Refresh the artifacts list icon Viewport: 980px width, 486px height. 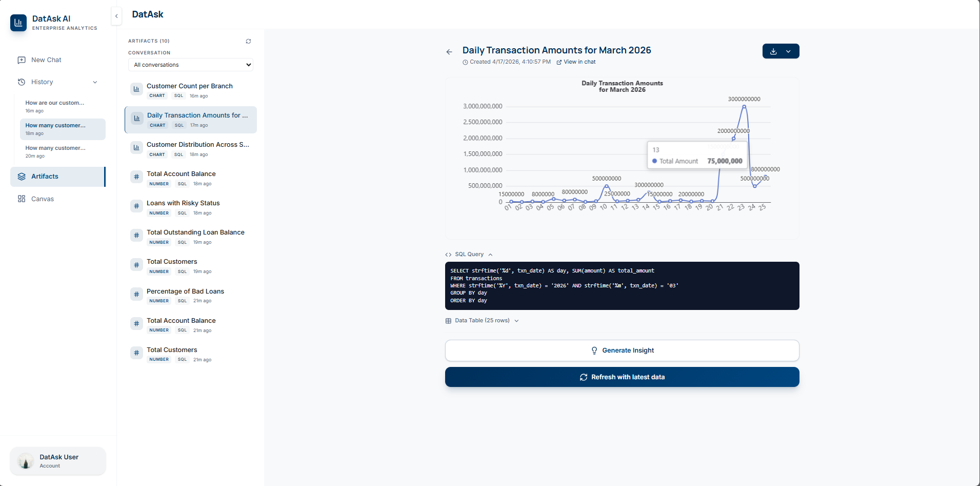pos(248,41)
